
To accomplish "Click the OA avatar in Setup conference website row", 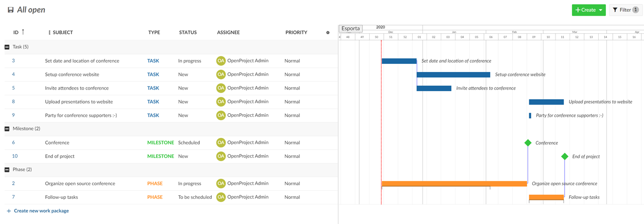I will (x=221, y=74).
